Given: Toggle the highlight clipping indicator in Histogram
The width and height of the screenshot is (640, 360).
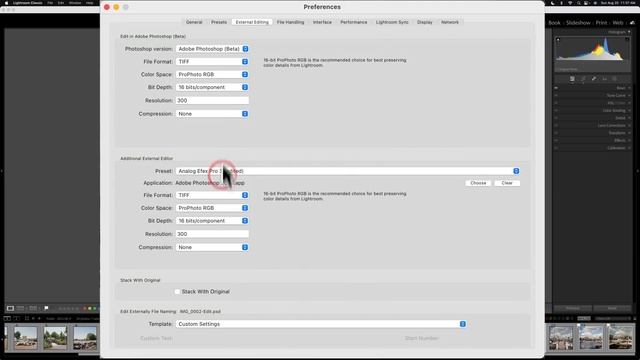Looking at the screenshot, I should (x=627, y=40).
